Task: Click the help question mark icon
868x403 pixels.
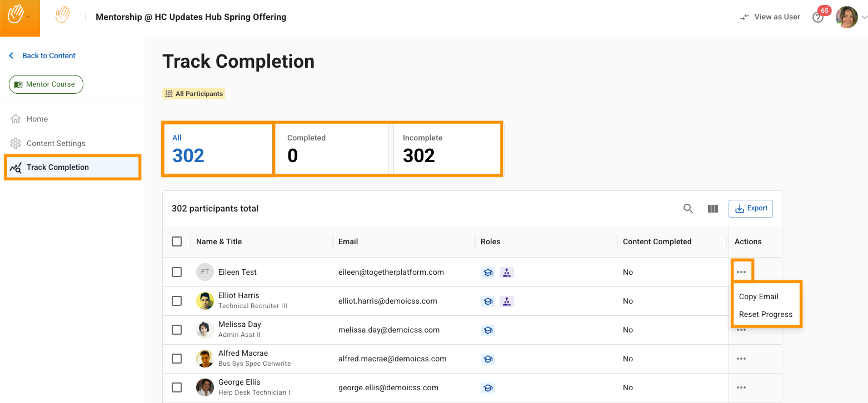Action: (x=817, y=18)
